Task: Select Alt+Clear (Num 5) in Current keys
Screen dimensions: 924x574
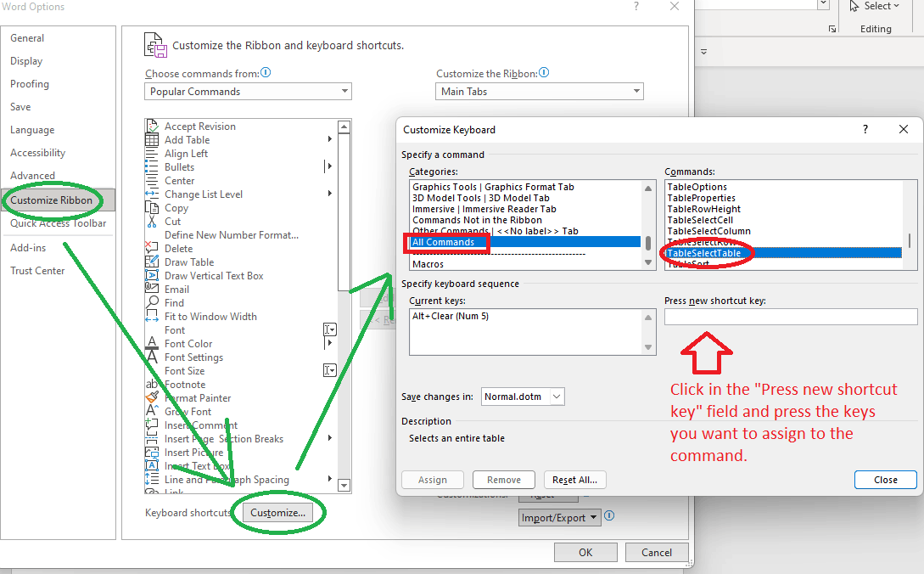Action: click(451, 316)
